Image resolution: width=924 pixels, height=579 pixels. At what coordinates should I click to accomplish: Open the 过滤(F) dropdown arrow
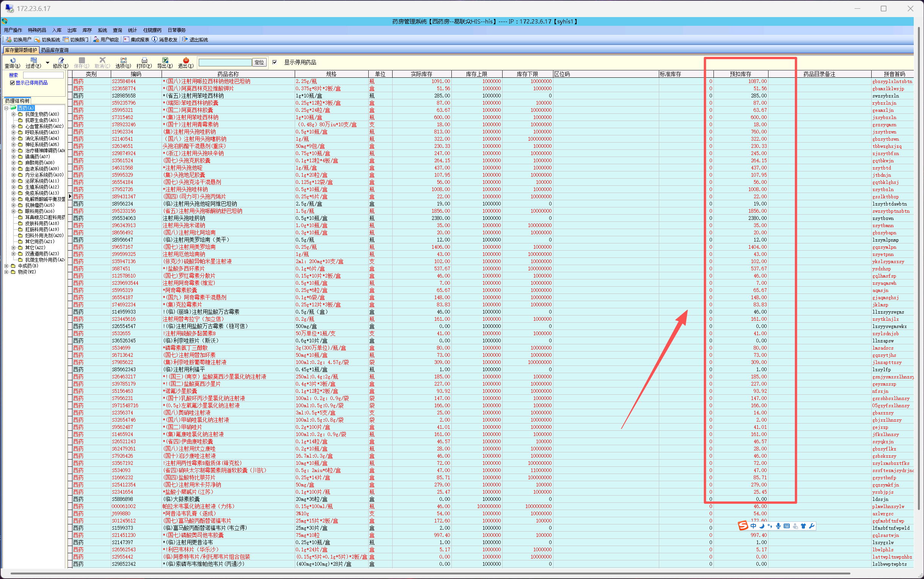(47, 63)
